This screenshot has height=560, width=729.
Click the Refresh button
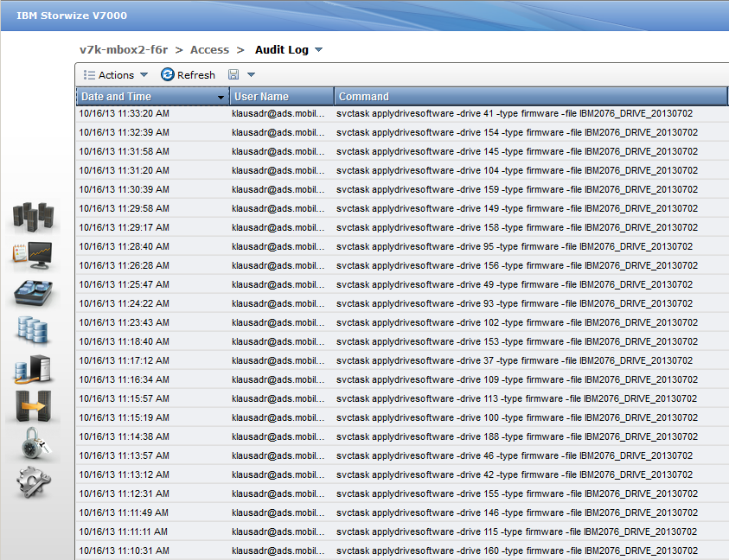[x=188, y=75]
